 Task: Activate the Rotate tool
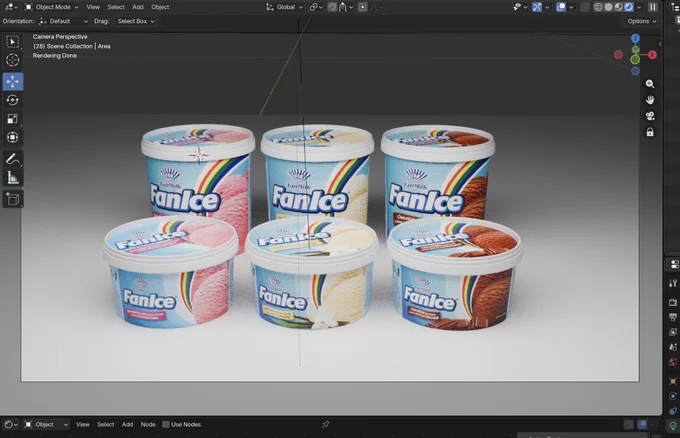click(x=13, y=100)
